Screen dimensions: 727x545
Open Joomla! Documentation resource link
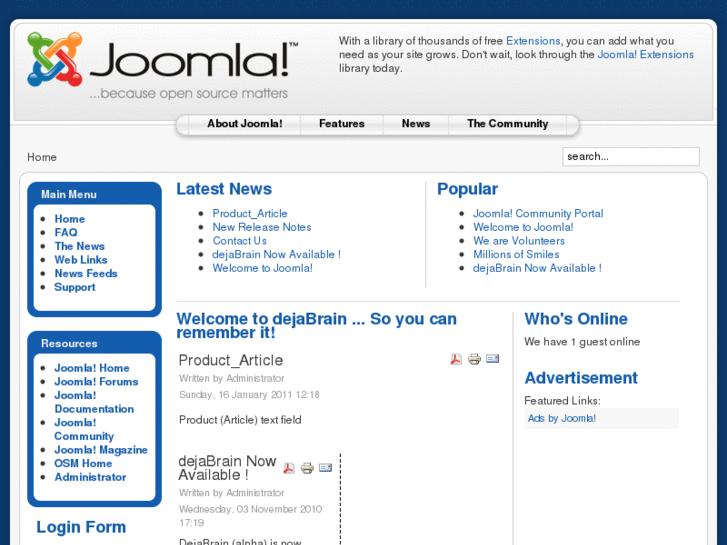94,402
